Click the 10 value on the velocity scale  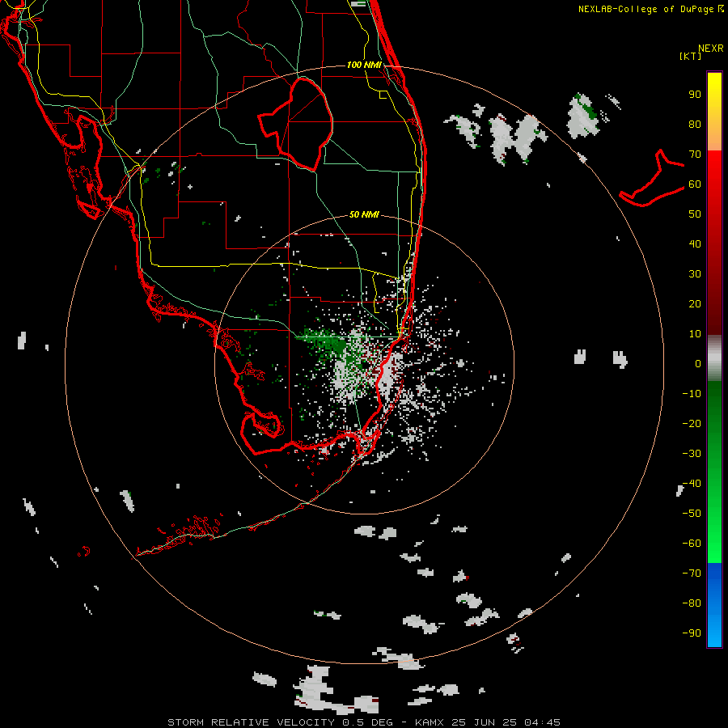coord(695,334)
